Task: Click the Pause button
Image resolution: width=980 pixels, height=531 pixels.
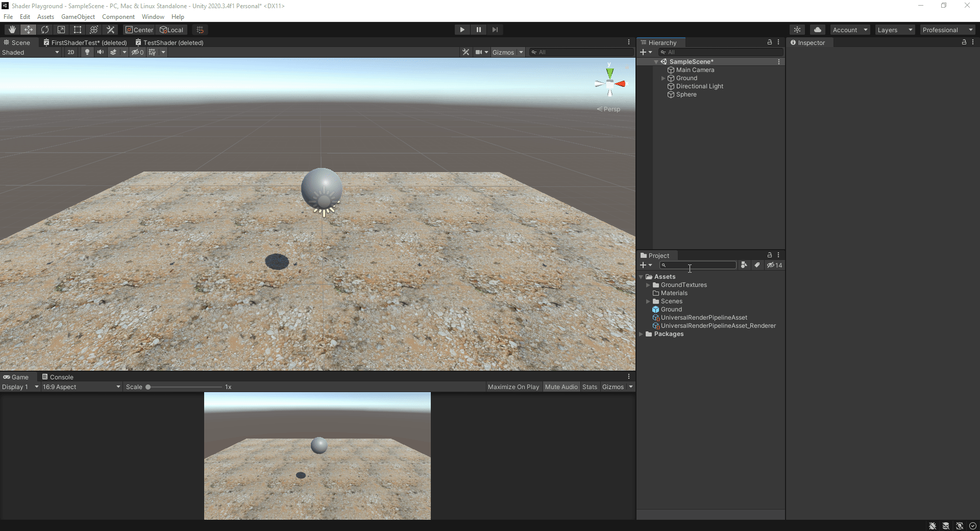Action: 478,30
